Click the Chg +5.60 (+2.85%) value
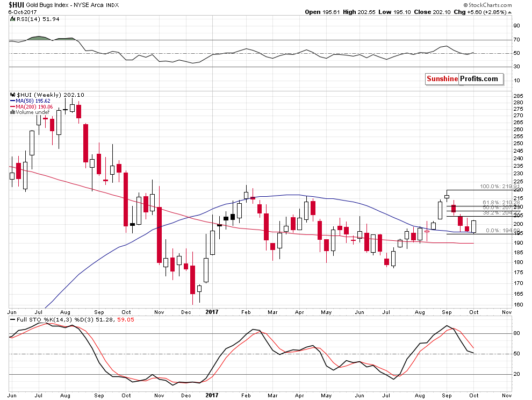Viewport: 532px width, 400px height. [x=480, y=12]
